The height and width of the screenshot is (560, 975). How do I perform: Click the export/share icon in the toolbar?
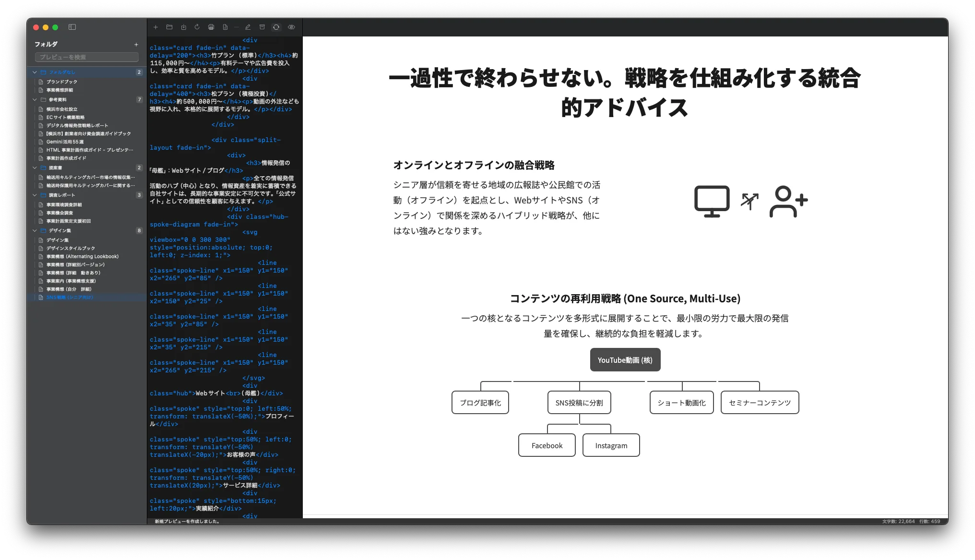coord(183,27)
